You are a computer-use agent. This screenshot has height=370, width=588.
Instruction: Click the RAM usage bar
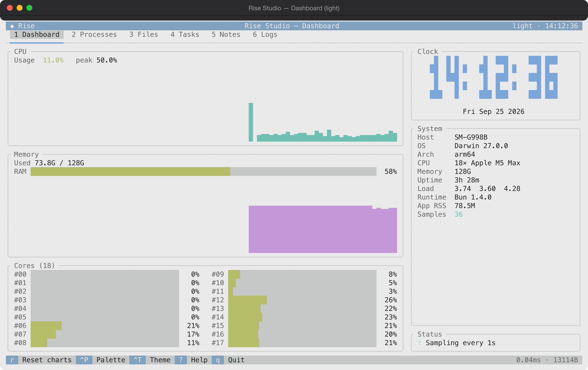[203, 172]
